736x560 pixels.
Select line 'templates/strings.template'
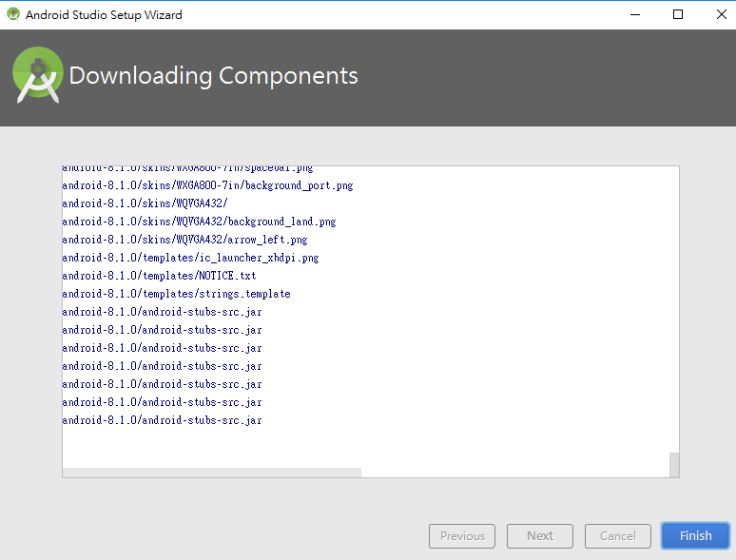(x=176, y=294)
